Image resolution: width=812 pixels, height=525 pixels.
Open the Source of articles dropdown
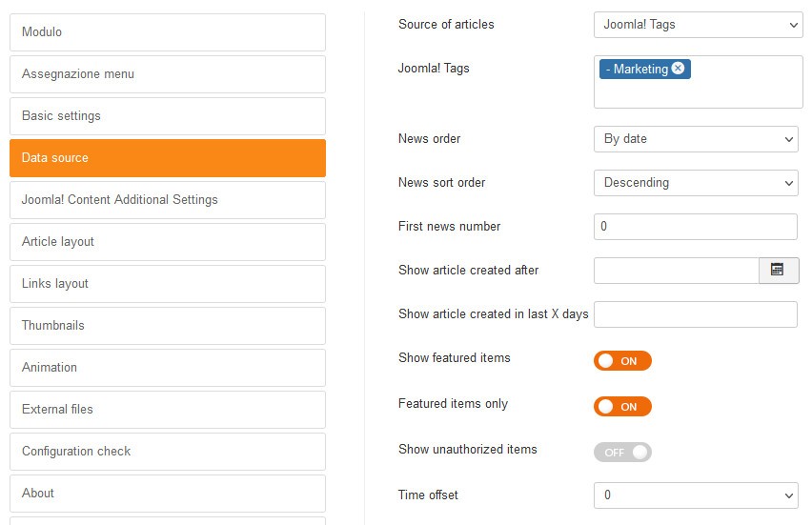click(698, 25)
